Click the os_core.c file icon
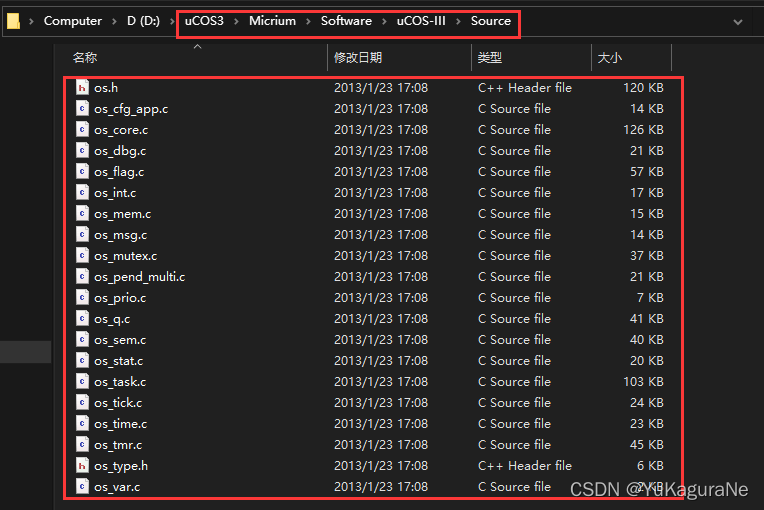Image resolution: width=764 pixels, height=510 pixels. coord(82,130)
